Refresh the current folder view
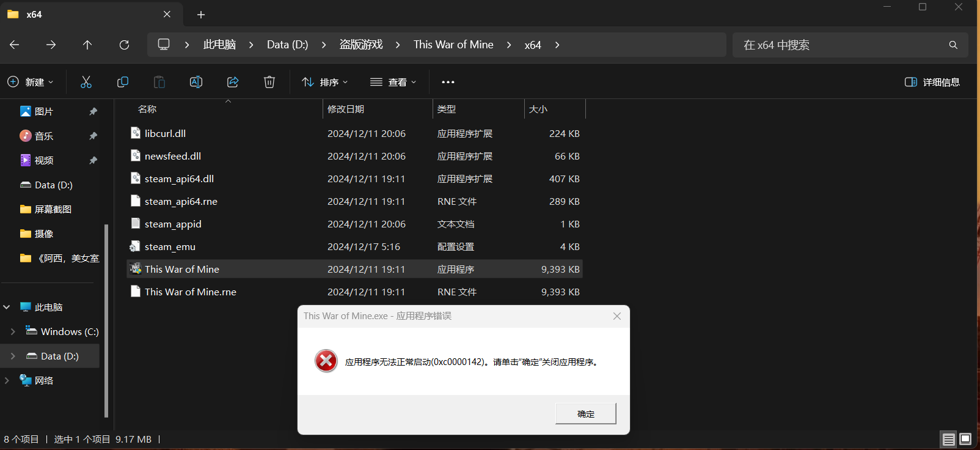980x450 pixels. (x=124, y=45)
